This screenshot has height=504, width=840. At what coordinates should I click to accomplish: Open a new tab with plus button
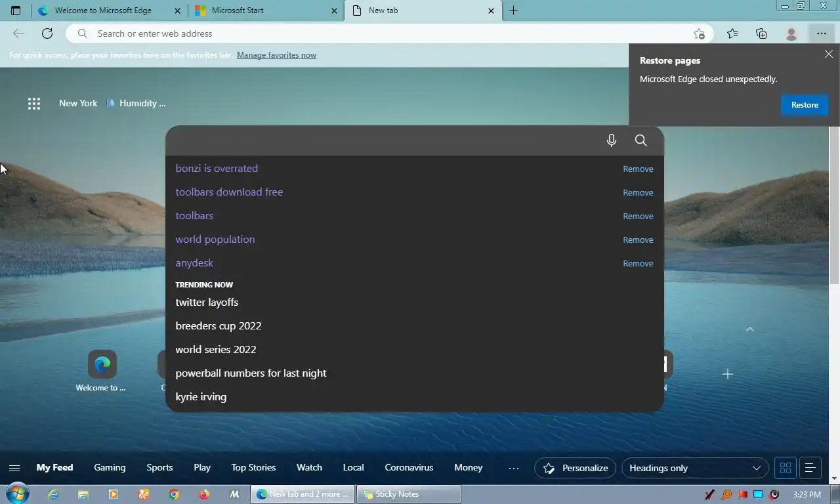point(514,10)
